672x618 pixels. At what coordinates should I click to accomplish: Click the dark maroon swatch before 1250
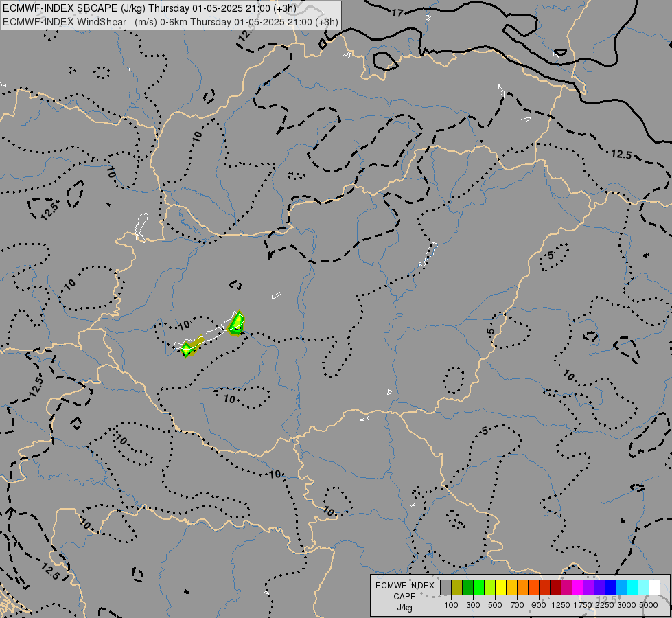click(555, 587)
